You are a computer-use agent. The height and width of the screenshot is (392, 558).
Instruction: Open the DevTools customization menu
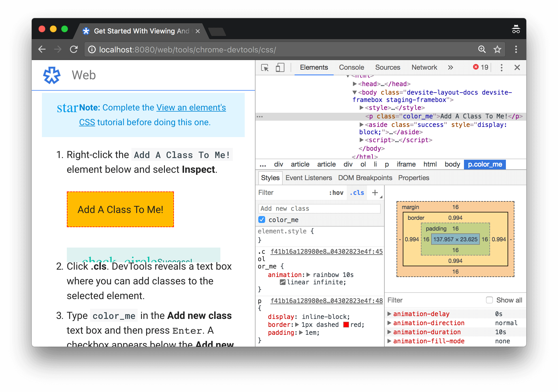click(501, 67)
